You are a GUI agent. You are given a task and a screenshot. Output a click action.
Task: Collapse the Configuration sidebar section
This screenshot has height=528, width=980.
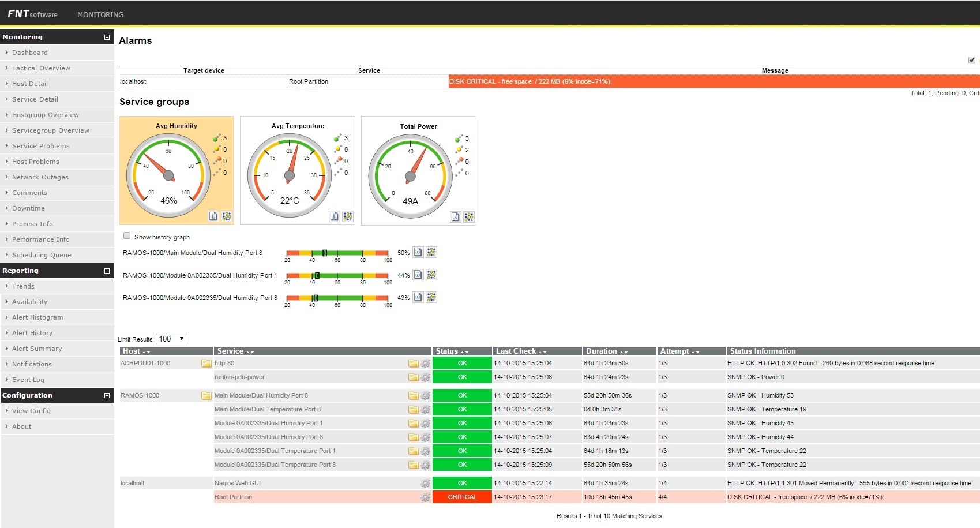(x=107, y=395)
